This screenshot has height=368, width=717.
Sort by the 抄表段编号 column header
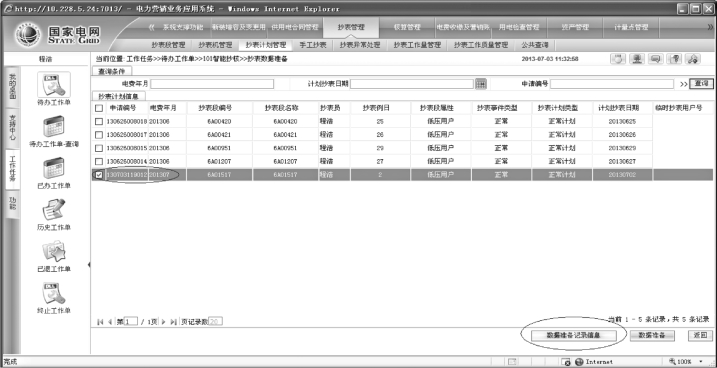pos(219,108)
